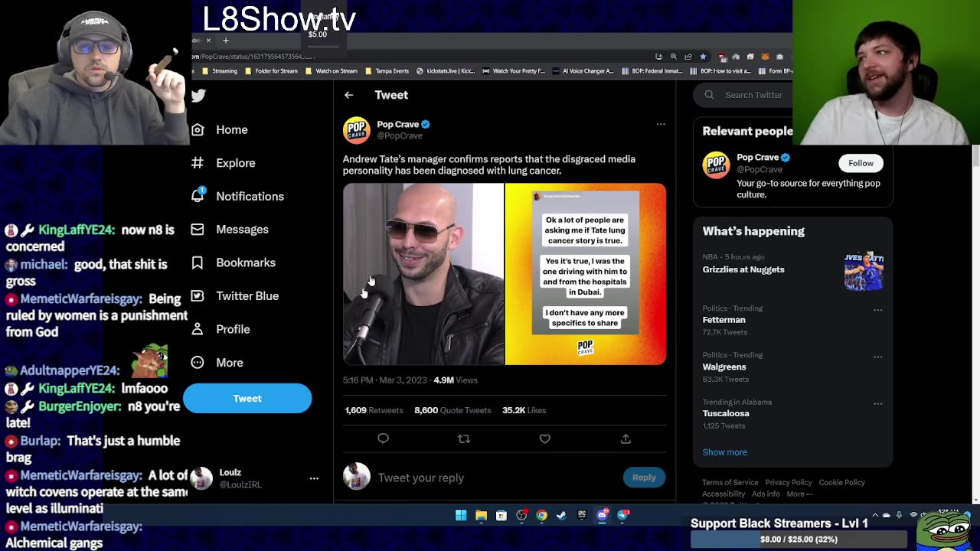Click the reply speech bubble icon
Image resolution: width=980 pixels, height=551 pixels.
pos(383,439)
